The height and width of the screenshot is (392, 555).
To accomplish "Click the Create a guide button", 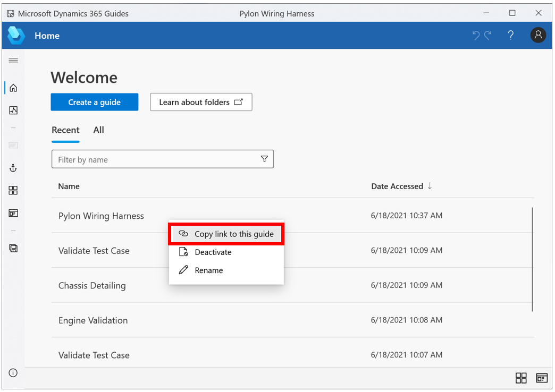I will [95, 102].
